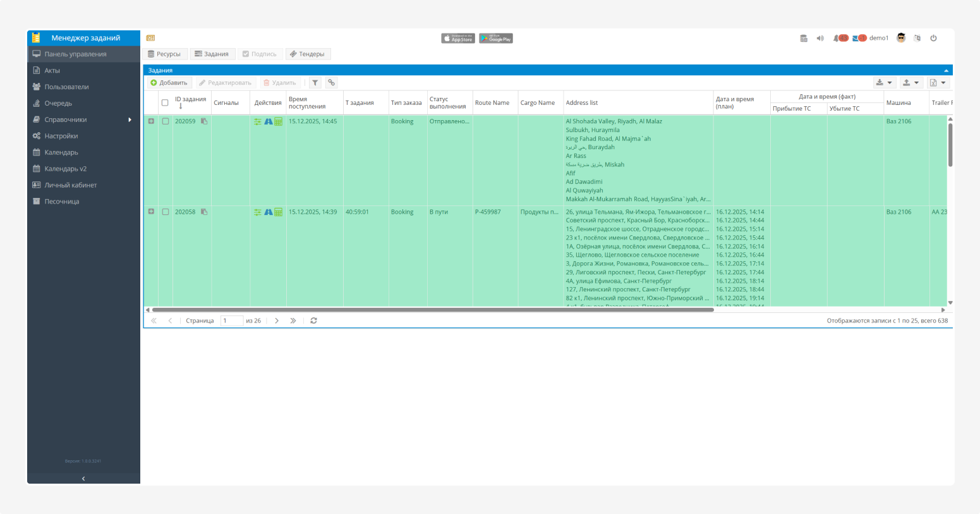
Task: Click the Добавить button
Action: tap(169, 83)
